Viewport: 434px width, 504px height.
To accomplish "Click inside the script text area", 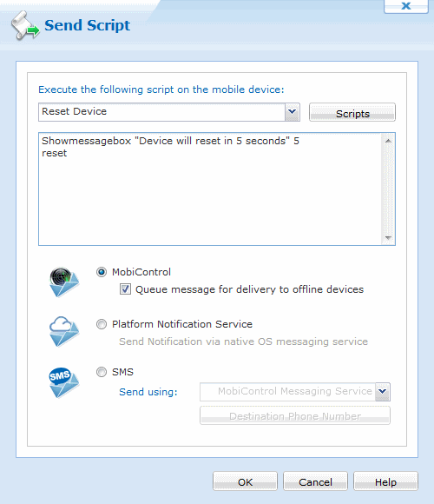I will (210, 189).
